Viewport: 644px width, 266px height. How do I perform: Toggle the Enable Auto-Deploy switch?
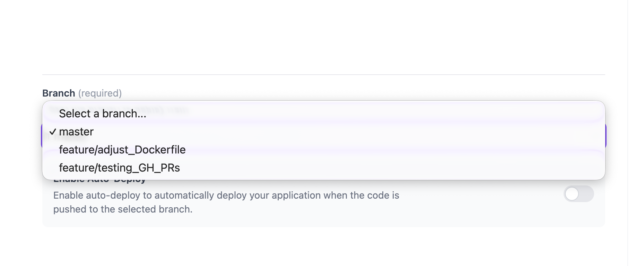[578, 194]
